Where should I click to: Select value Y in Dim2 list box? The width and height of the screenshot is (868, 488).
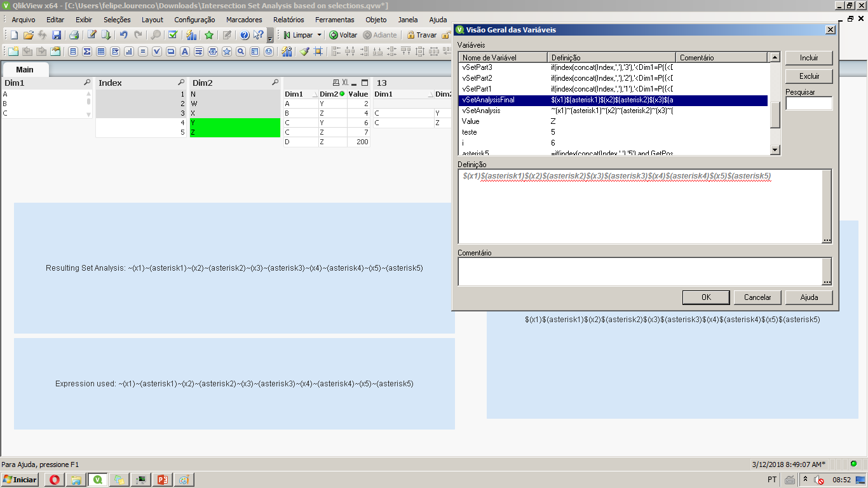[234, 123]
